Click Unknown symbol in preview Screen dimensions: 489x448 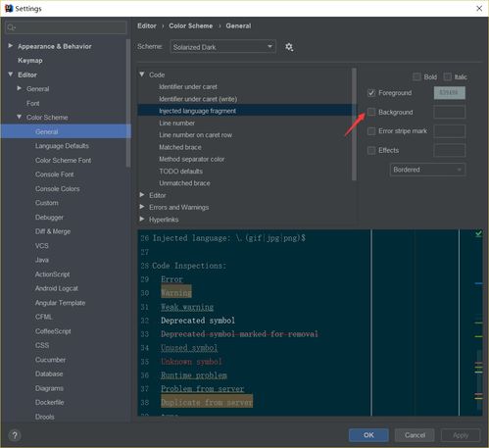point(191,362)
